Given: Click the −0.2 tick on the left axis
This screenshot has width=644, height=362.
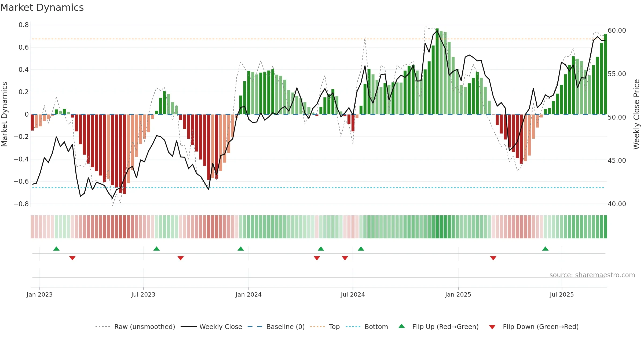Looking at the screenshot, I should click(21, 137).
